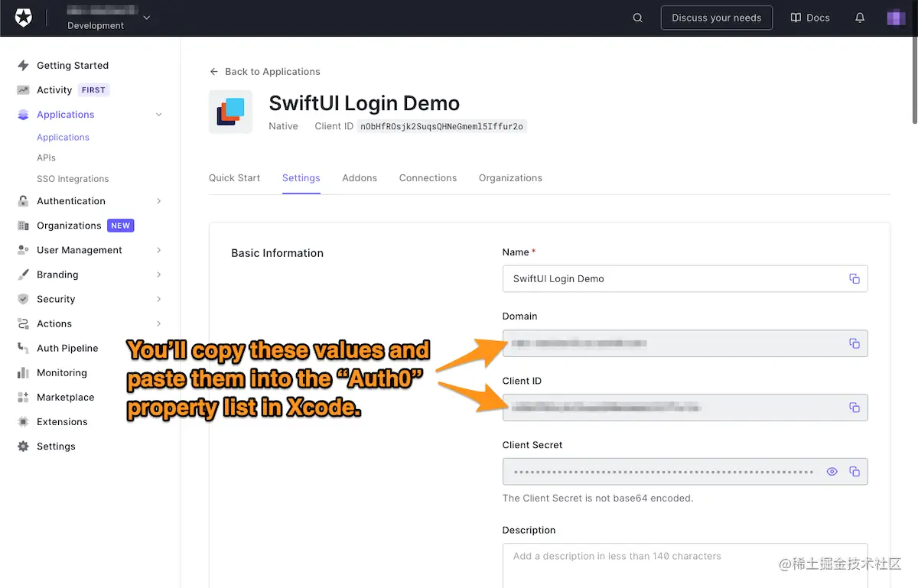Click the Activity chart icon
The width and height of the screenshot is (918, 588).
(23, 89)
